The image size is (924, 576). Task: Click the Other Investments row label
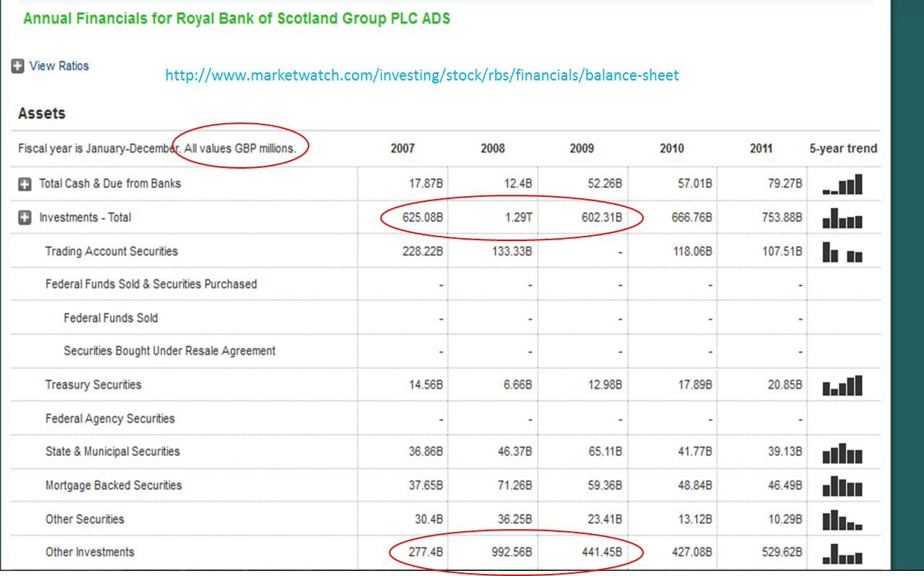pyautogui.click(x=90, y=552)
